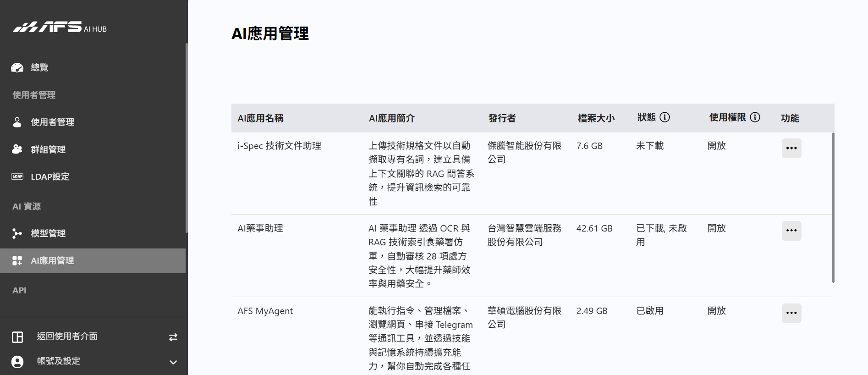868x375 pixels.
Task: Click the AI應用名稱 column header
Action: click(x=260, y=118)
